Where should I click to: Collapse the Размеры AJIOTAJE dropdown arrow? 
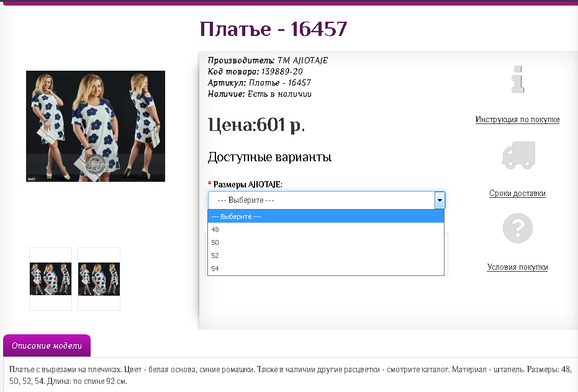point(440,200)
